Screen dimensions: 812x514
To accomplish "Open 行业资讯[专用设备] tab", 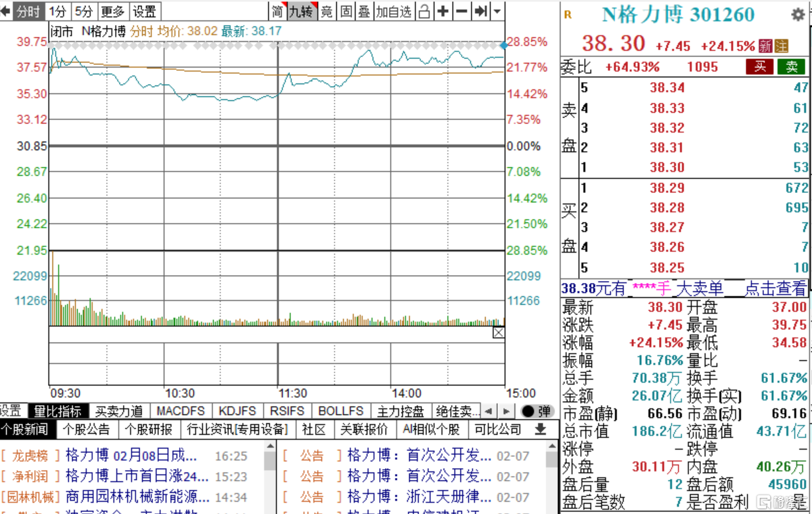I will point(237,429).
